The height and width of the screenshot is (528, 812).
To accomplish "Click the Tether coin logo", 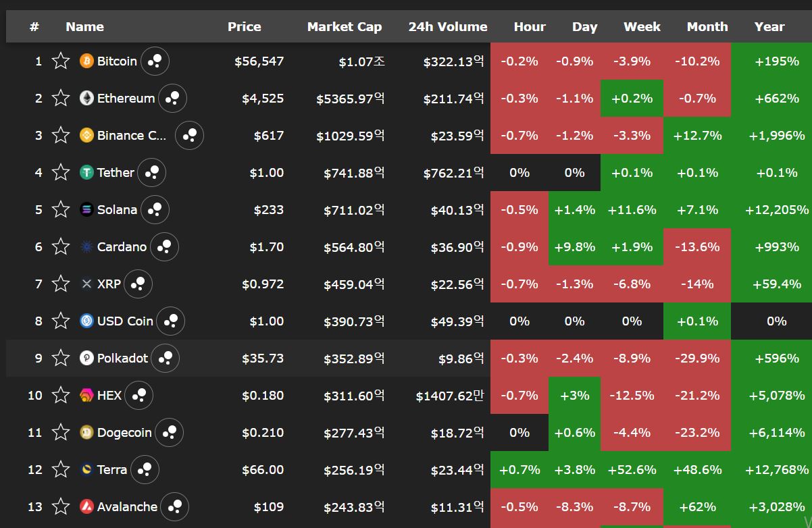I will [86, 173].
